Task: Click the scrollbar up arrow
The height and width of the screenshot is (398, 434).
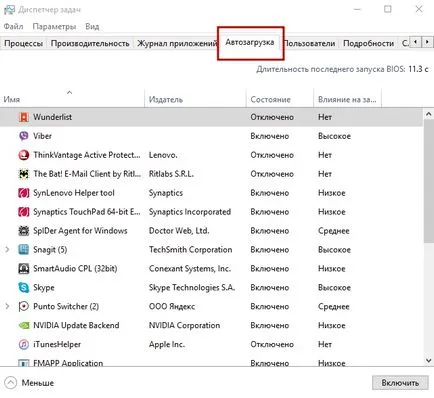Action: [x=429, y=114]
